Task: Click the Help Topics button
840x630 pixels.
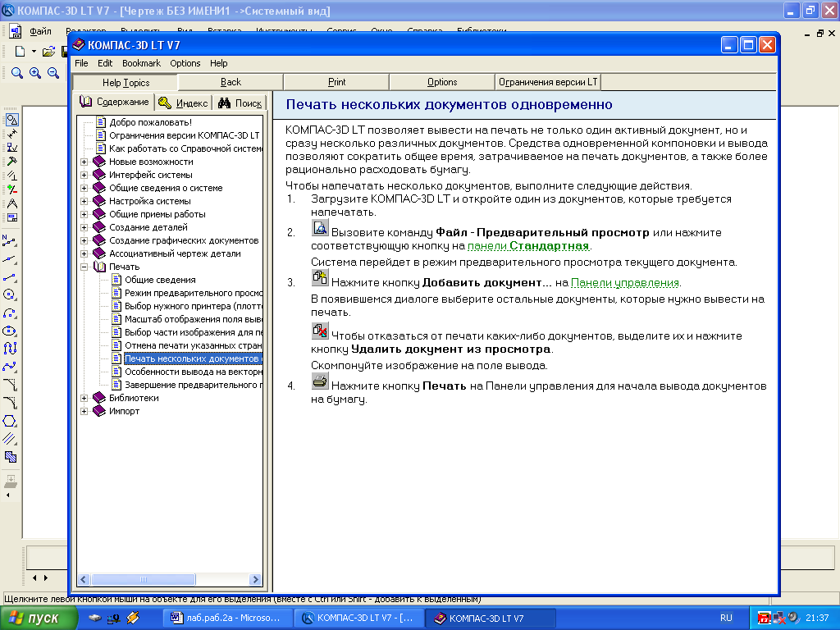Action: click(x=126, y=83)
